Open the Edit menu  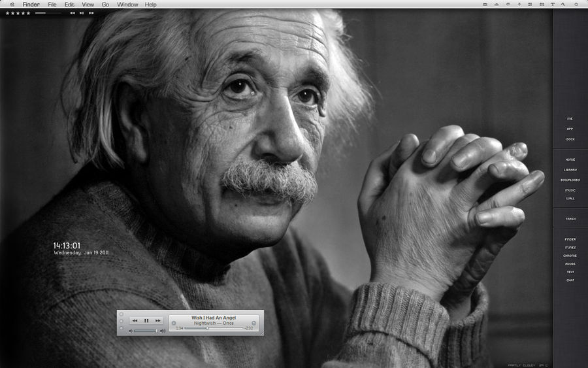click(69, 5)
